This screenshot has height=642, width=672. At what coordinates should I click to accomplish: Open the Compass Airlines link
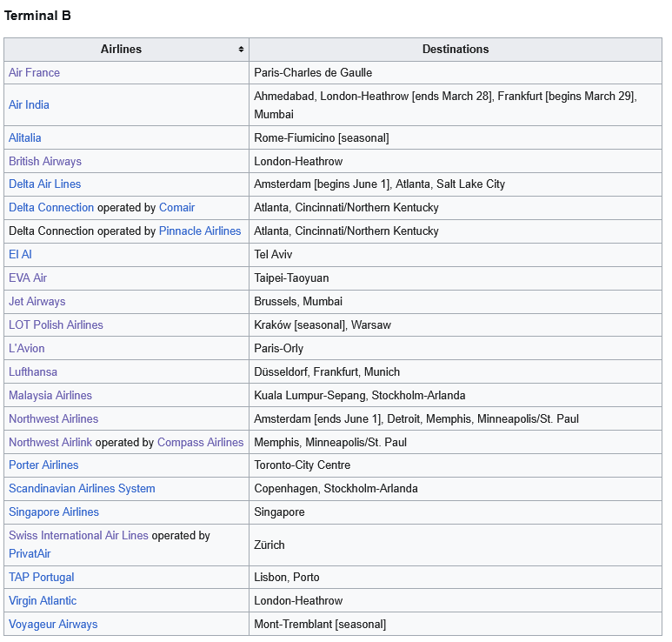pos(200,443)
